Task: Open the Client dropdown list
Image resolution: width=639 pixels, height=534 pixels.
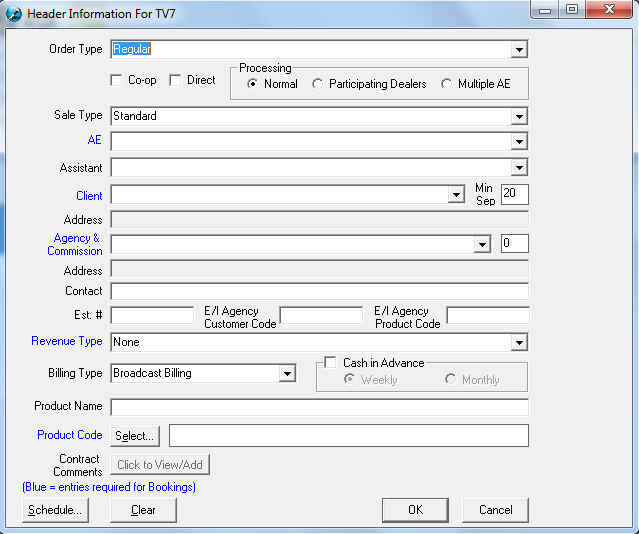Action: pos(455,195)
